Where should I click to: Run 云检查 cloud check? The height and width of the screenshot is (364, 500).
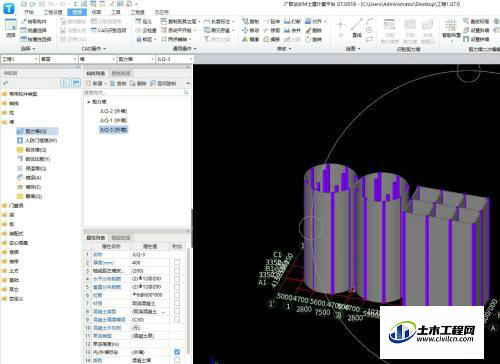tap(146, 30)
